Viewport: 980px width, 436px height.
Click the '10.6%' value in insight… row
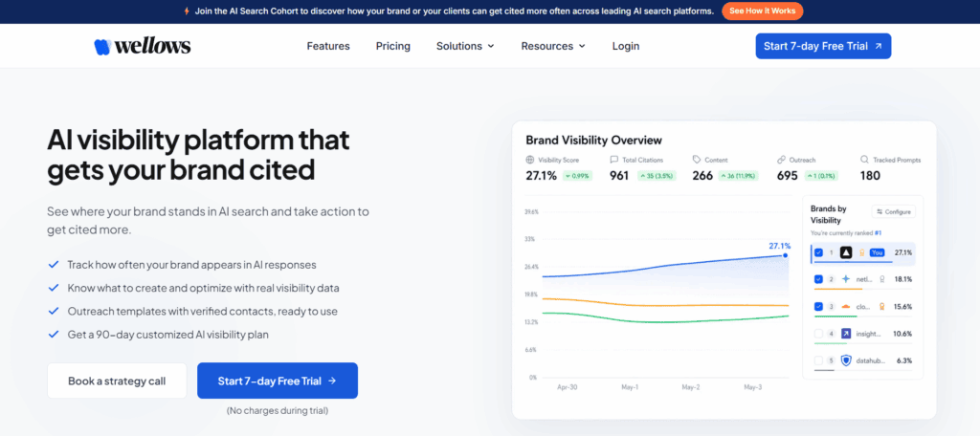(x=903, y=334)
